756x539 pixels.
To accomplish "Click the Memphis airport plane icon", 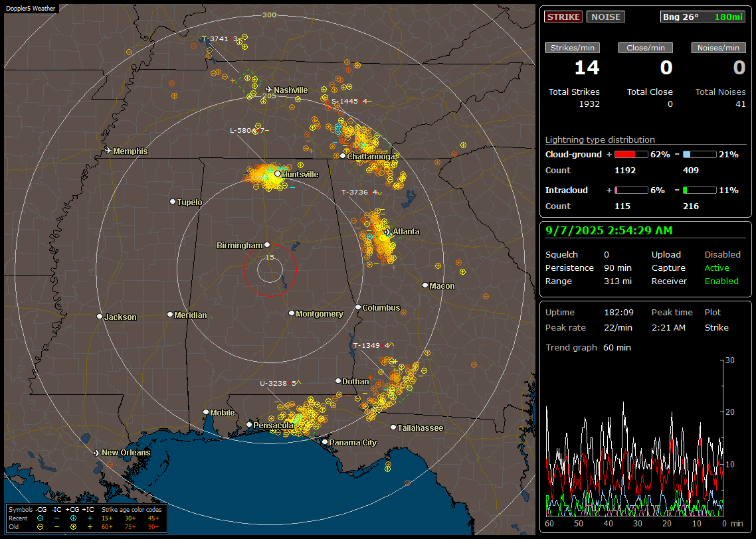I will (108, 151).
